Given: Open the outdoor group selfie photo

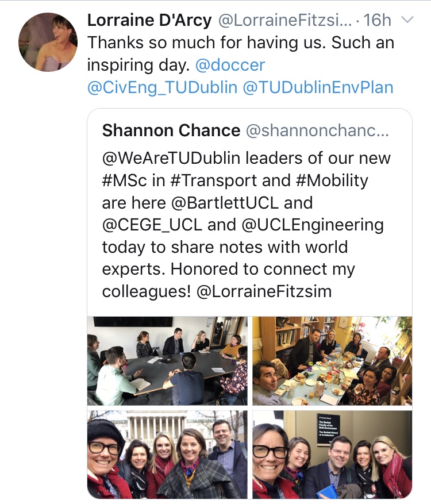Looking at the screenshot, I should [167, 454].
